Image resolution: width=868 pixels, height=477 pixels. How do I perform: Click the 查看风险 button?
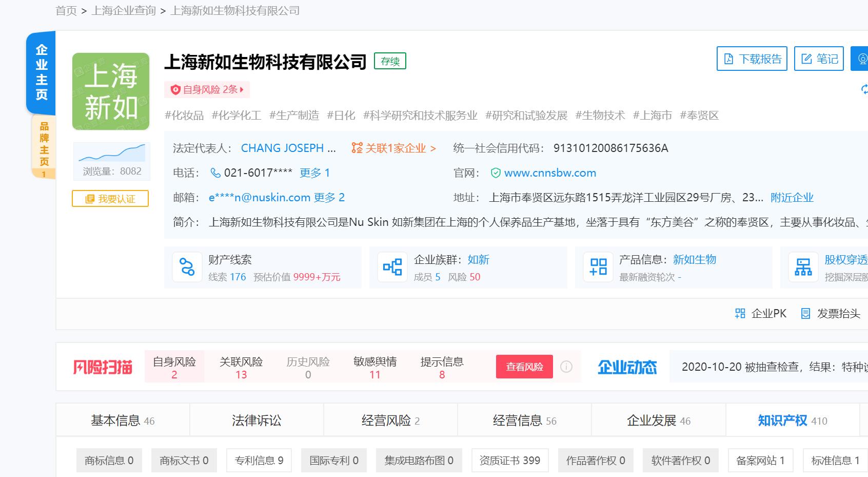524,367
